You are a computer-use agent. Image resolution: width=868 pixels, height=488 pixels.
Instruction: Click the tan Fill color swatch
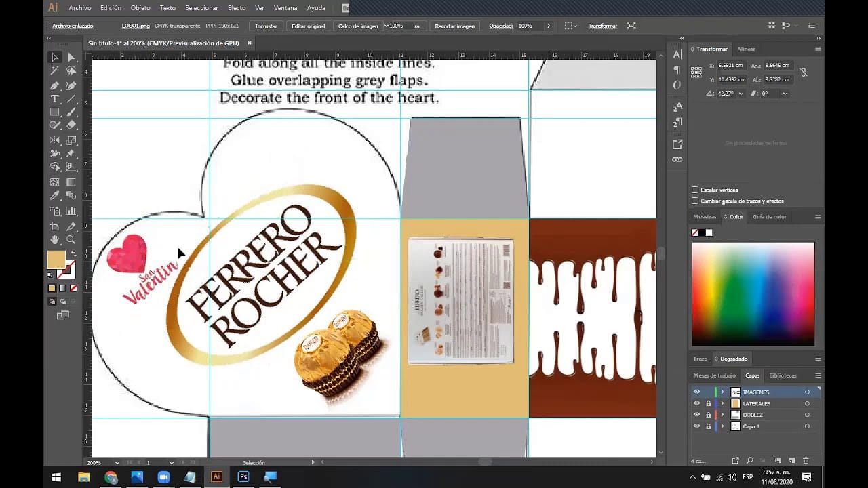point(56,260)
